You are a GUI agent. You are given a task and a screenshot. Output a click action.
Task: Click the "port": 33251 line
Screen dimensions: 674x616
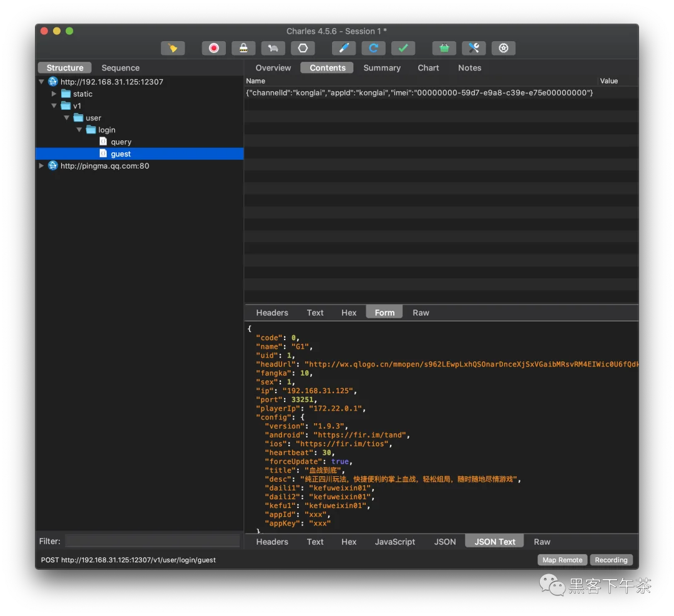[286, 400]
